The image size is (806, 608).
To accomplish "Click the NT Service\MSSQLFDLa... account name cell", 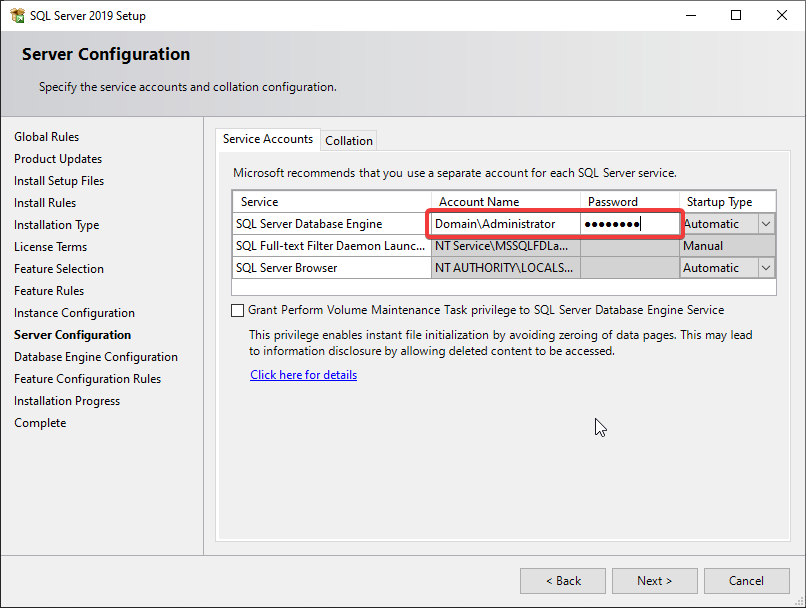I will pos(506,246).
